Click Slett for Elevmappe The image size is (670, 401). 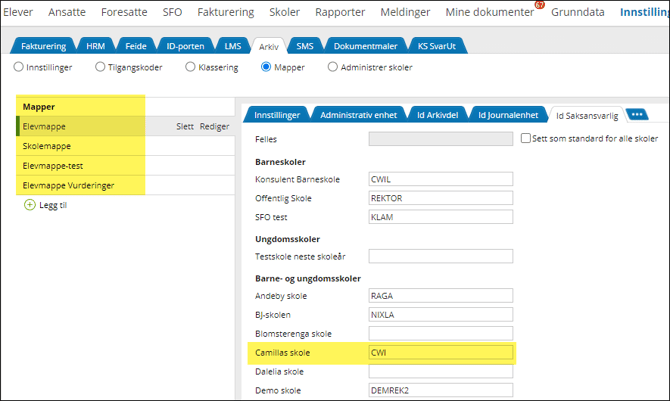tap(184, 127)
